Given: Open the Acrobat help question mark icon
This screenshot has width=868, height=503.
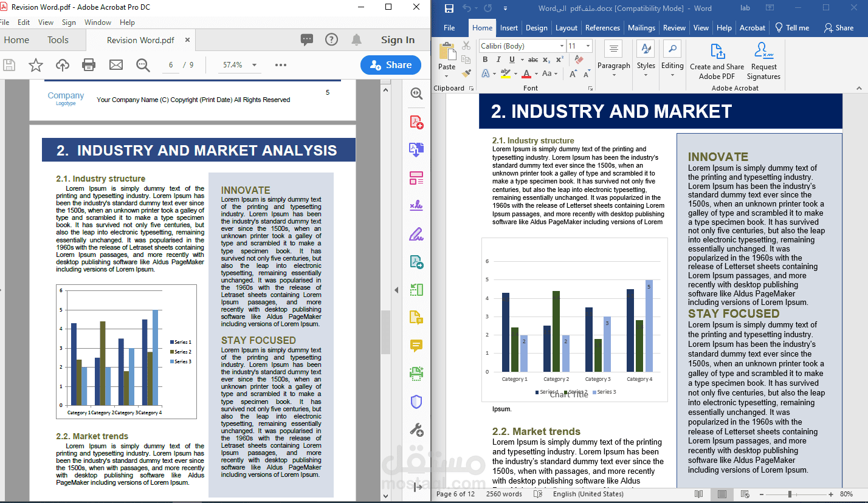Looking at the screenshot, I should point(331,40).
